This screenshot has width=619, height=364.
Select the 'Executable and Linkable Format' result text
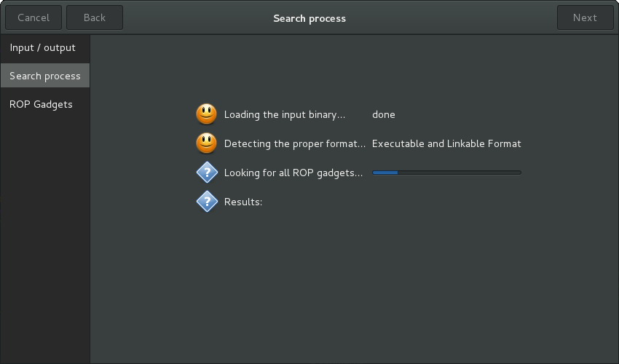(446, 143)
